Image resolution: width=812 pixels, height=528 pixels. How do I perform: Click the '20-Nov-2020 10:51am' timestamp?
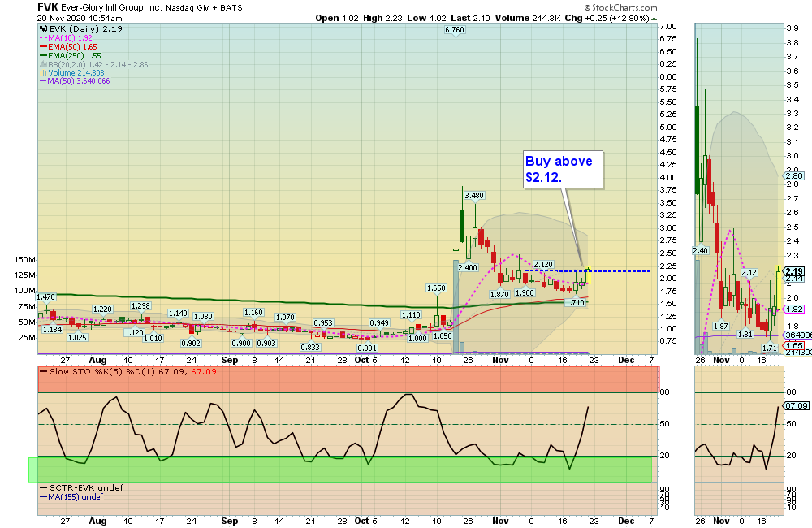[80, 18]
